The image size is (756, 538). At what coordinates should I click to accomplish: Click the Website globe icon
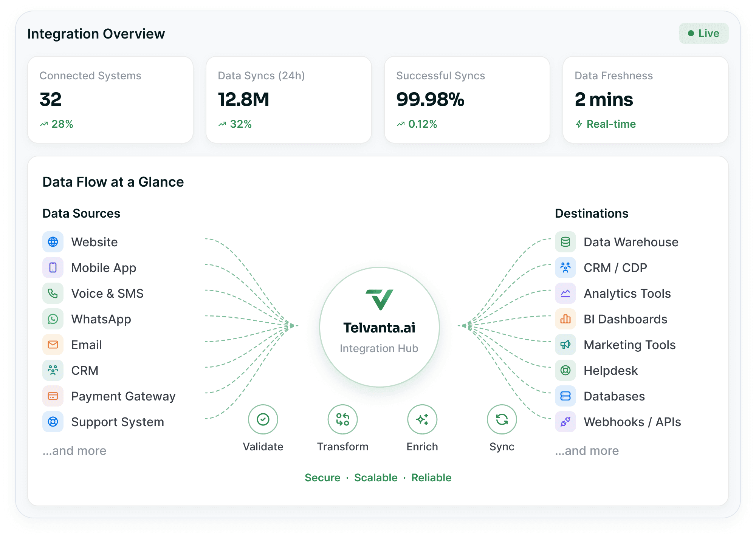click(53, 242)
